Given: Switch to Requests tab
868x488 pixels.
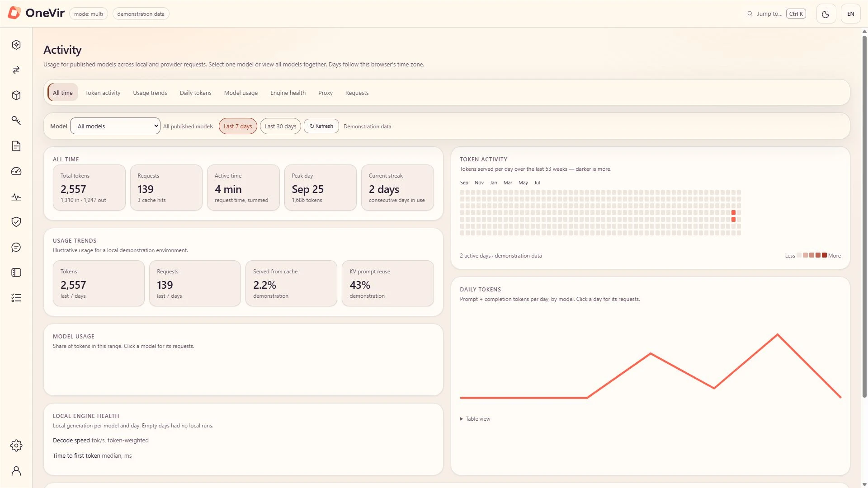Looking at the screenshot, I should pos(357,93).
